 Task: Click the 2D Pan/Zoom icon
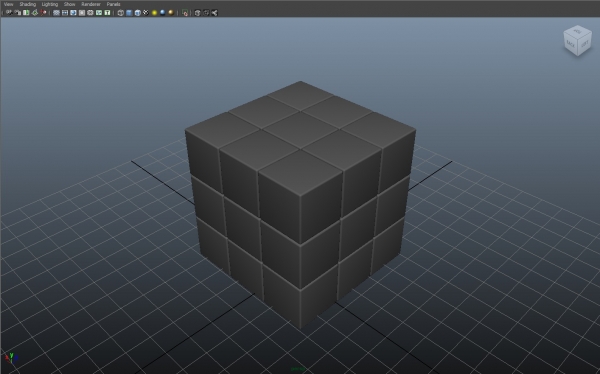44,13
